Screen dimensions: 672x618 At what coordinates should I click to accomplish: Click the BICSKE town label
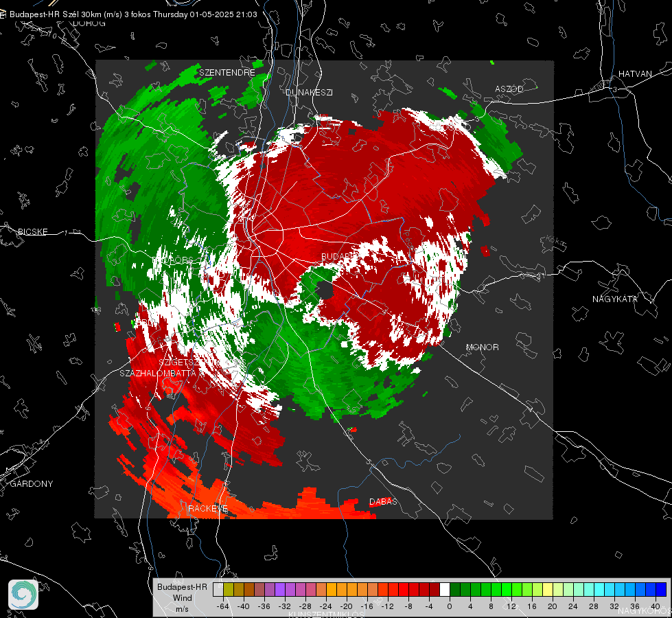[x=33, y=231]
